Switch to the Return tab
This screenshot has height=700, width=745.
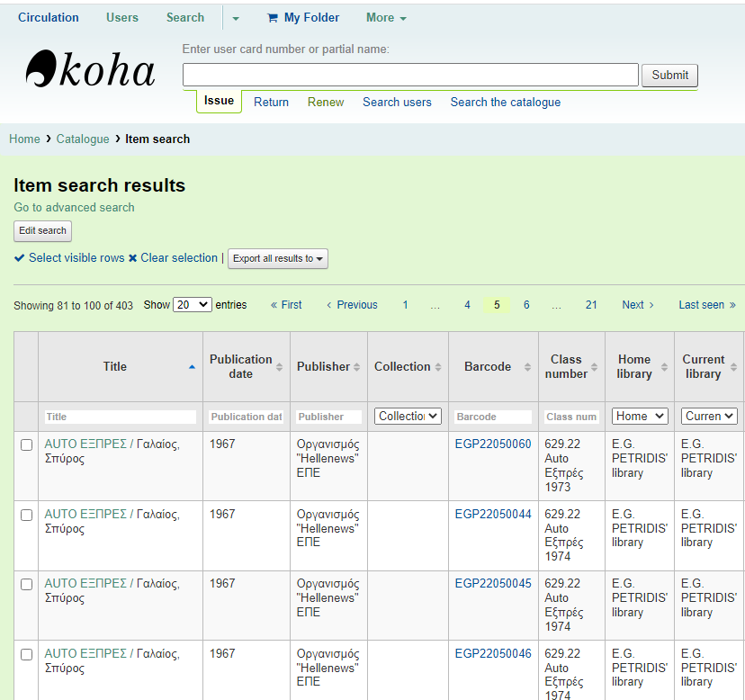coord(271,103)
